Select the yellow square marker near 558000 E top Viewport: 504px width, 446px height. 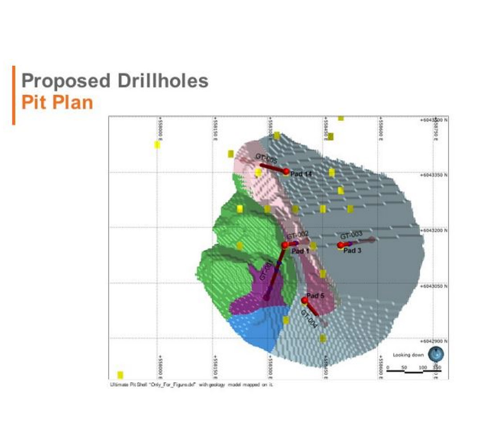click(x=157, y=145)
